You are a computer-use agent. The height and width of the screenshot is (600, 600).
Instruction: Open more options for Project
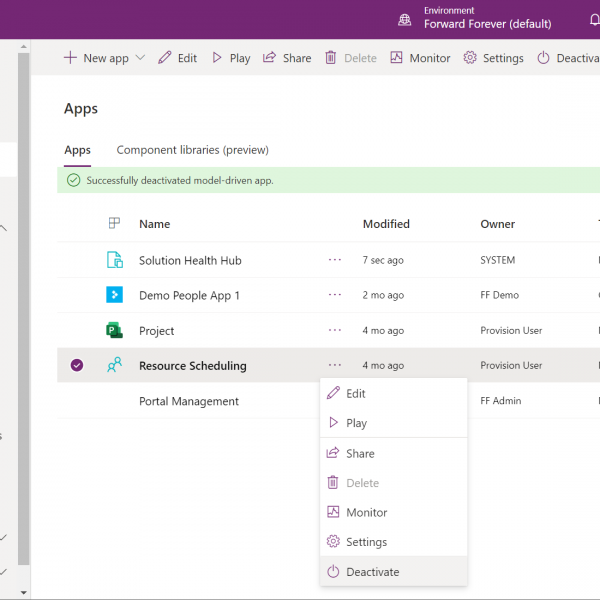click(x=335, y=330)
